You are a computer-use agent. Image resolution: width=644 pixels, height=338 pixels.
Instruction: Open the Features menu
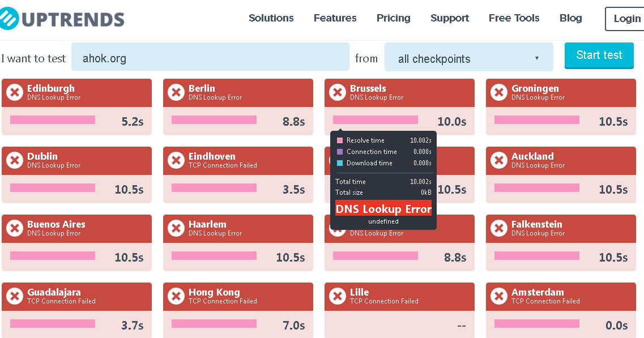pos(335,18)
